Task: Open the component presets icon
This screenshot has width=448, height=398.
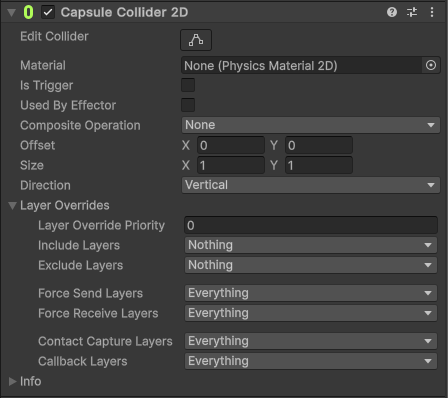Action: 412,12
